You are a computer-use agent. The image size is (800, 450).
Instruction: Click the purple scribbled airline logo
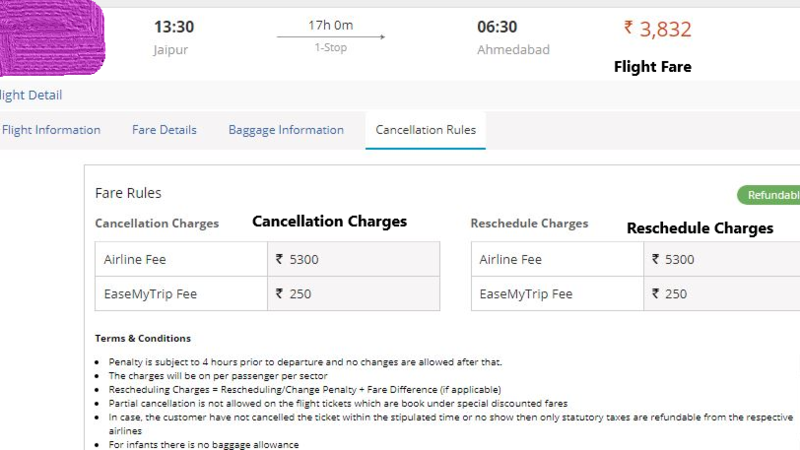(x=52, y=40)
